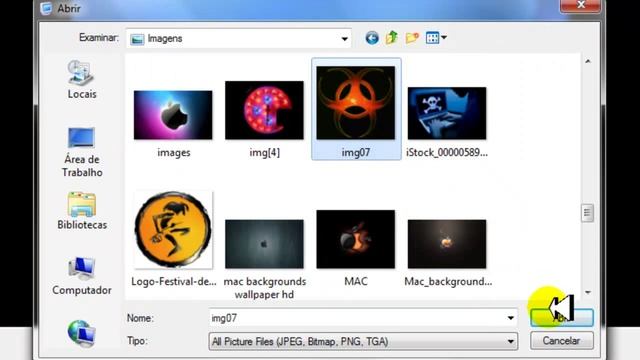The width and height of the screenshot is (640, 360).
Task: Close the Abrir dialog
Action: click(x=580, y=5)
